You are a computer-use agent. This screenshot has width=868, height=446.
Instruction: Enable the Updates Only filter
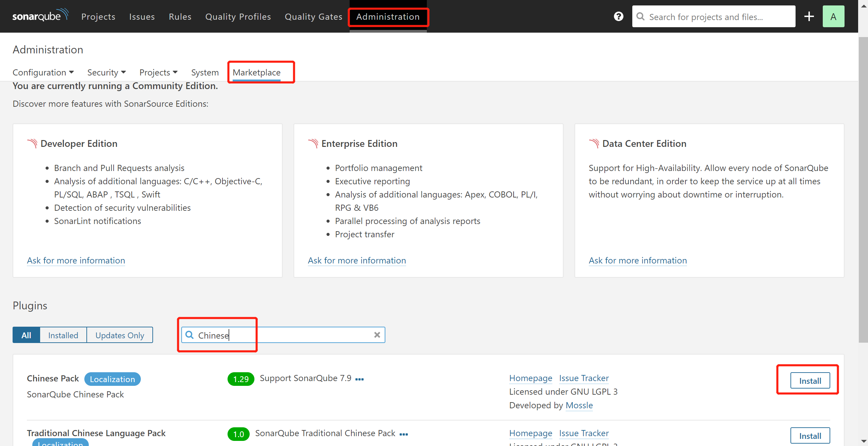click(119, 335)
